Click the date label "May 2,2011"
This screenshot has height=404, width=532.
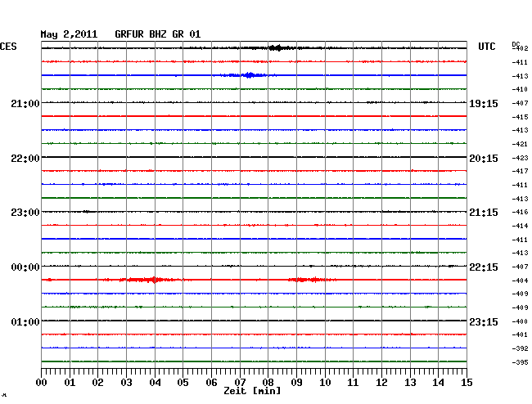pyautogui.click(x=69, y=34)
